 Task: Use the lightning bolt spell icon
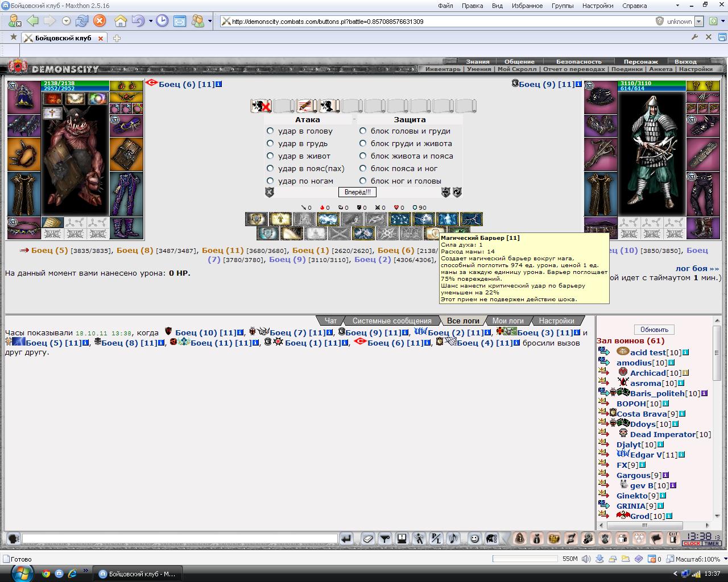(x=471, y=219)
